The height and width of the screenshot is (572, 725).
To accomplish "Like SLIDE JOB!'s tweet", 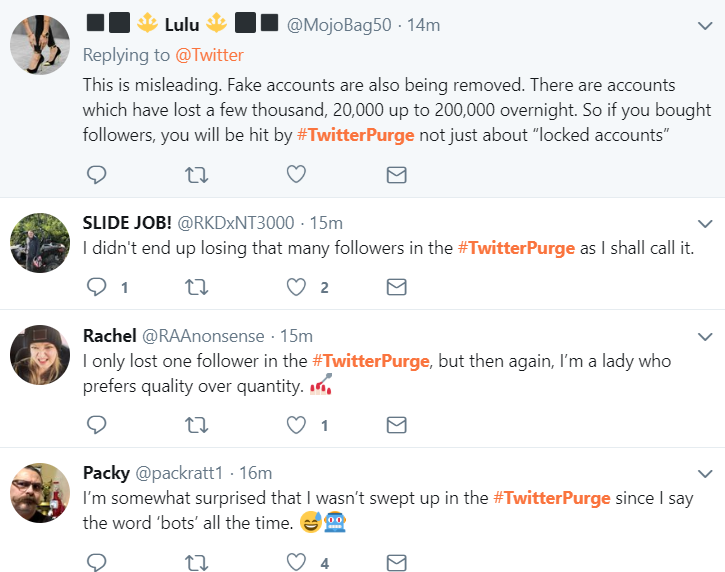I will coord(296,287).
